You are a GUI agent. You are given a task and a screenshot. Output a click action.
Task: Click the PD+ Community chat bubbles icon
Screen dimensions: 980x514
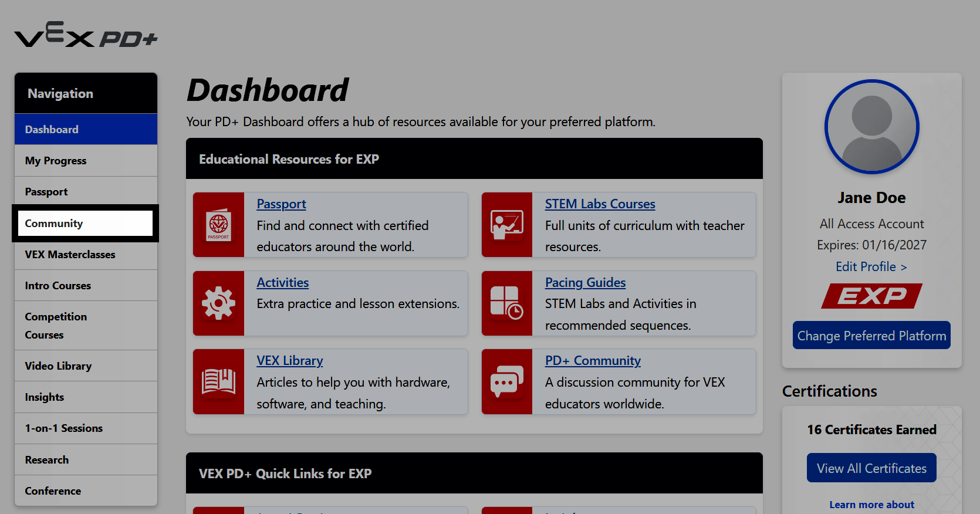pyautogui.click(x=507, y=381)
